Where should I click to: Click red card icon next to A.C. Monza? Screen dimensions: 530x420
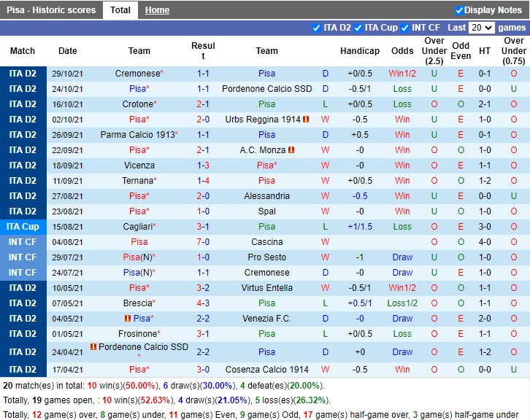(x=291, y=150)
